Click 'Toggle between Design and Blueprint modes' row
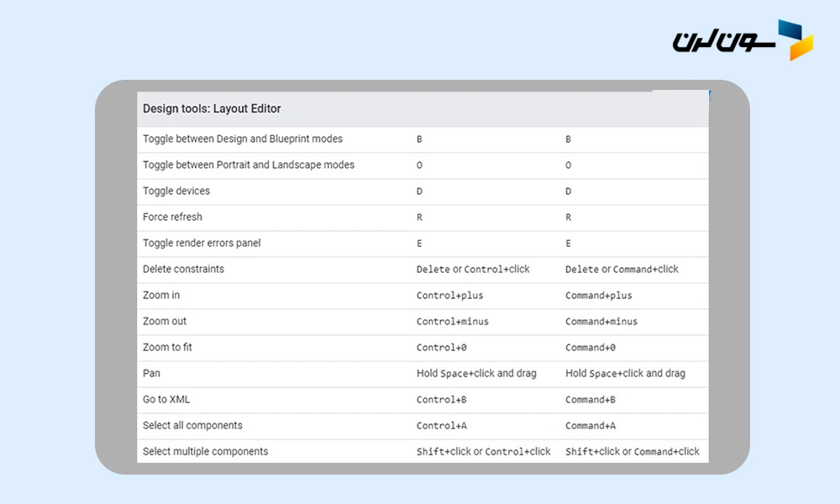Screen dimensions: 840x504 click(x=243, y=139)
